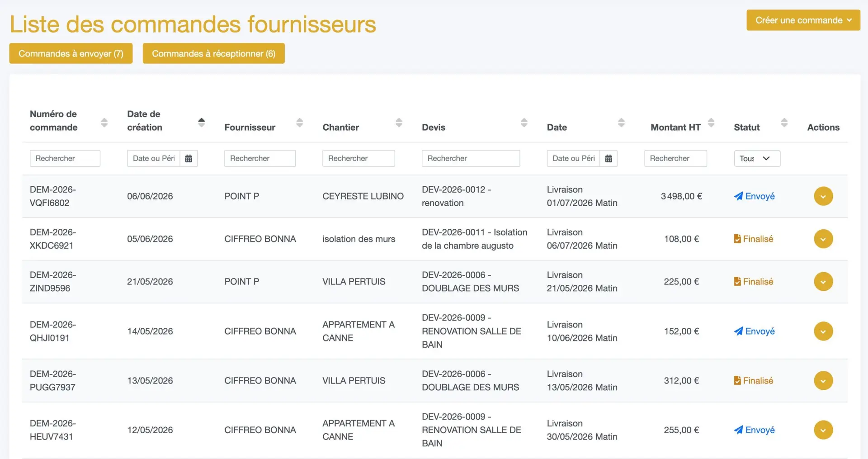
Task: Open actions menu for order DEM-2026-ZIND9596
Action: [823, 281]
